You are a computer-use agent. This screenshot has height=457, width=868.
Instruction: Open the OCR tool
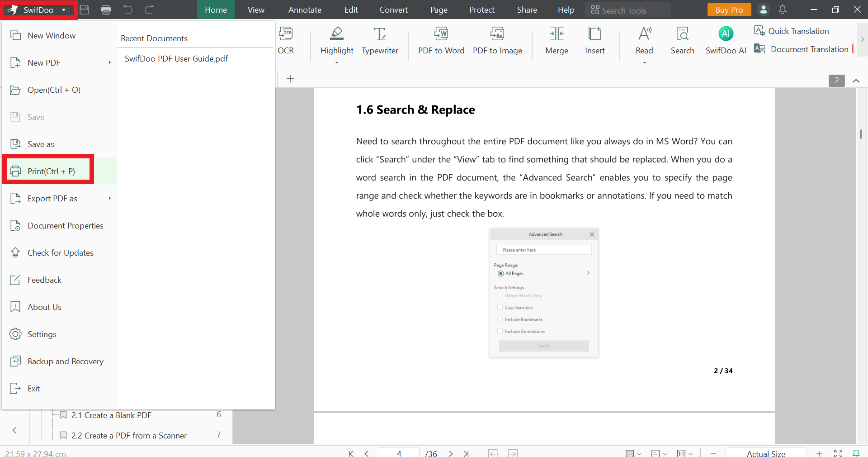[x=286, y=41]
